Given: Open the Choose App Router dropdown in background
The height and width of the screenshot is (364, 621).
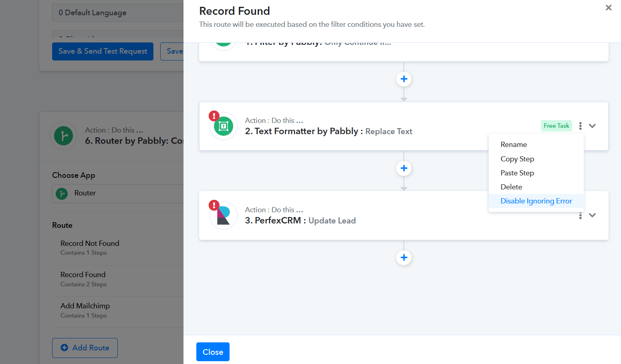Looking at the screenshot, I should pos(118,193).
